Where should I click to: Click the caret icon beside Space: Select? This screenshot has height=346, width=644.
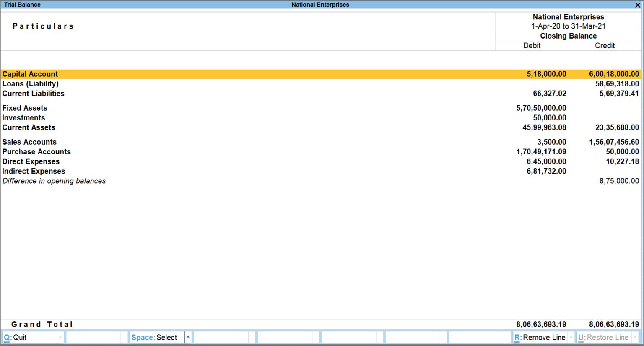(188, 337)
